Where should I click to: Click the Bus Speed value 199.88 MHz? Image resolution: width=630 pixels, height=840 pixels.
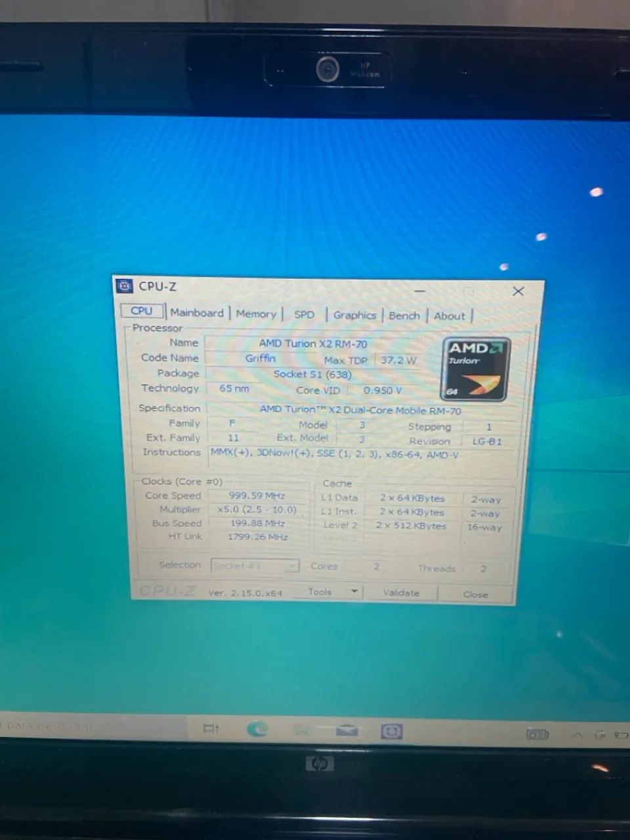point(257,524)
